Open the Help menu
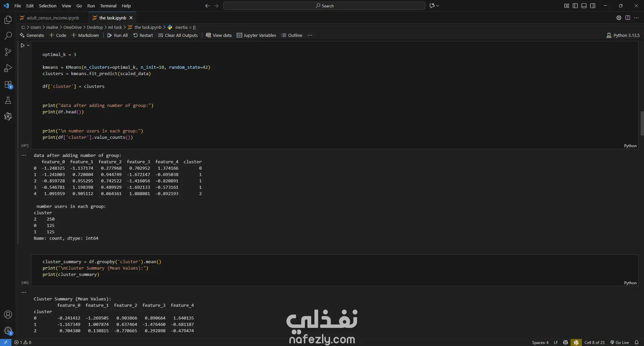 (126, 6)
